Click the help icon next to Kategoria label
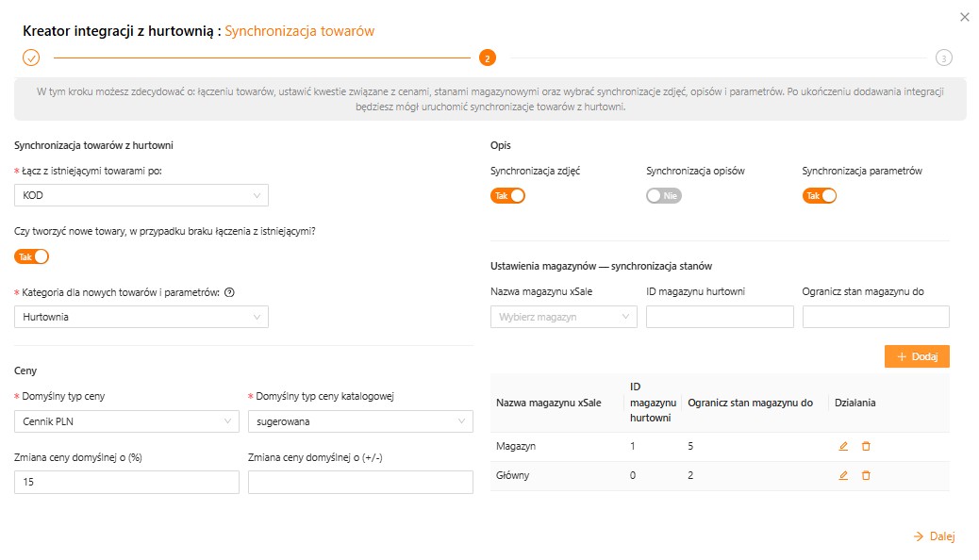 229,292
